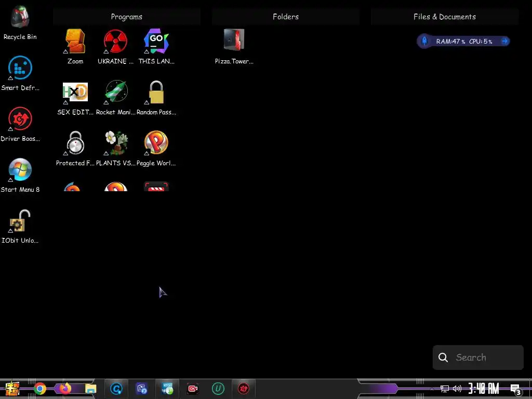The height and width of the screenshot is (399, 532).
Task: Open Firefox from the taskbar
Action: (x=65, y=389)
